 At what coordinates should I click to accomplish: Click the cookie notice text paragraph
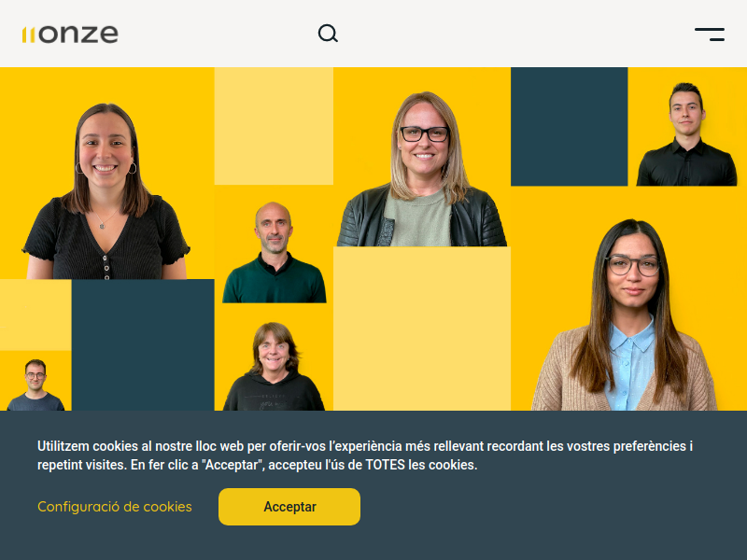pos(365,455)
